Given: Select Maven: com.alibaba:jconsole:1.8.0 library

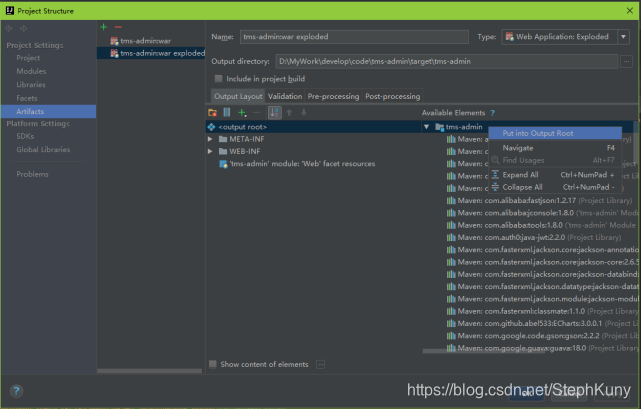Looking at the screenshot, I should [542, 213].
